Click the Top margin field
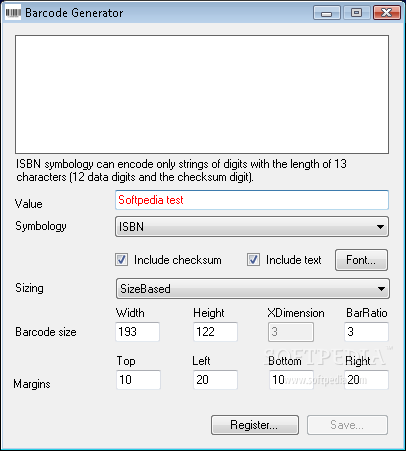 pyautogui.click(x=138, y=380)
